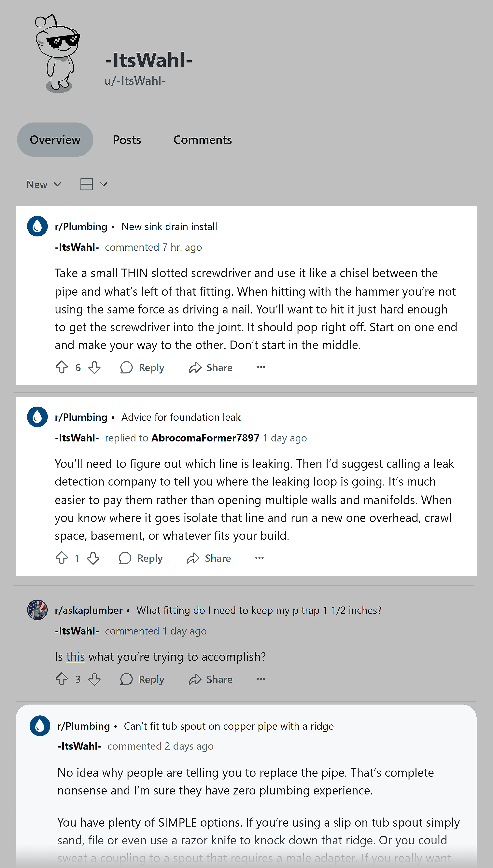The height and width of the screenshot is (868, 493).
Task: Open the "this" hyperlink in p trap comment
Action: pos(76,657)
